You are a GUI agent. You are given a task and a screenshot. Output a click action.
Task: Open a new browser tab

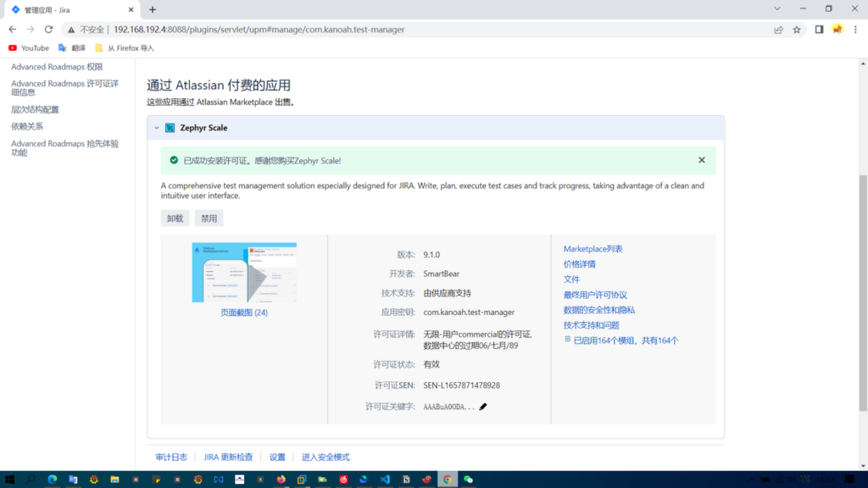153,9
